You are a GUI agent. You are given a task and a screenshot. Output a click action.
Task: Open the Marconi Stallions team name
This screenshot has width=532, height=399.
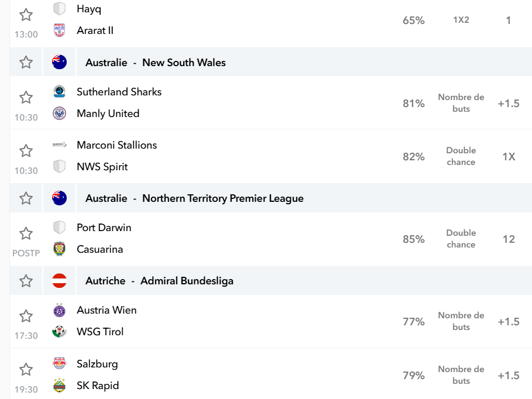(x=116, y=145)
